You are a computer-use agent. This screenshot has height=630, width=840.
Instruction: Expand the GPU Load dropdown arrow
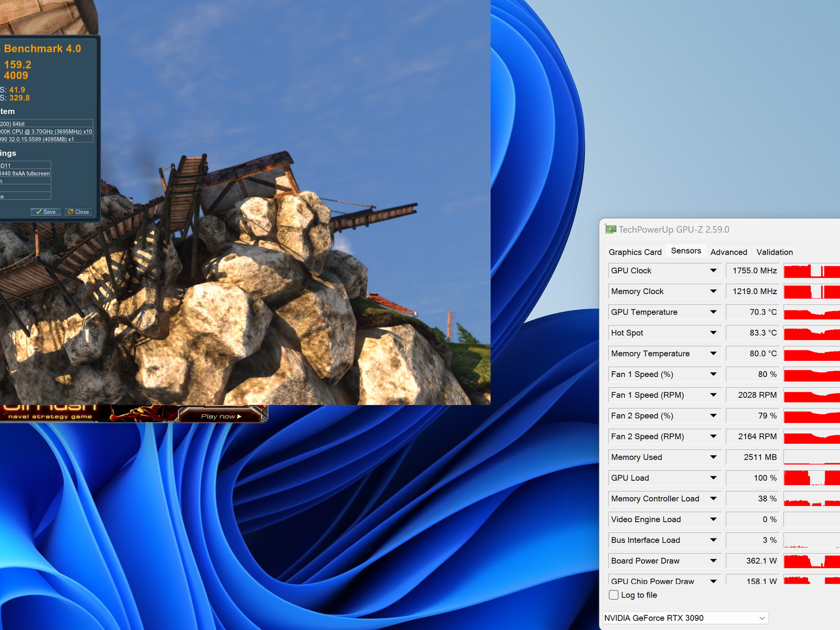coord(713,478)
